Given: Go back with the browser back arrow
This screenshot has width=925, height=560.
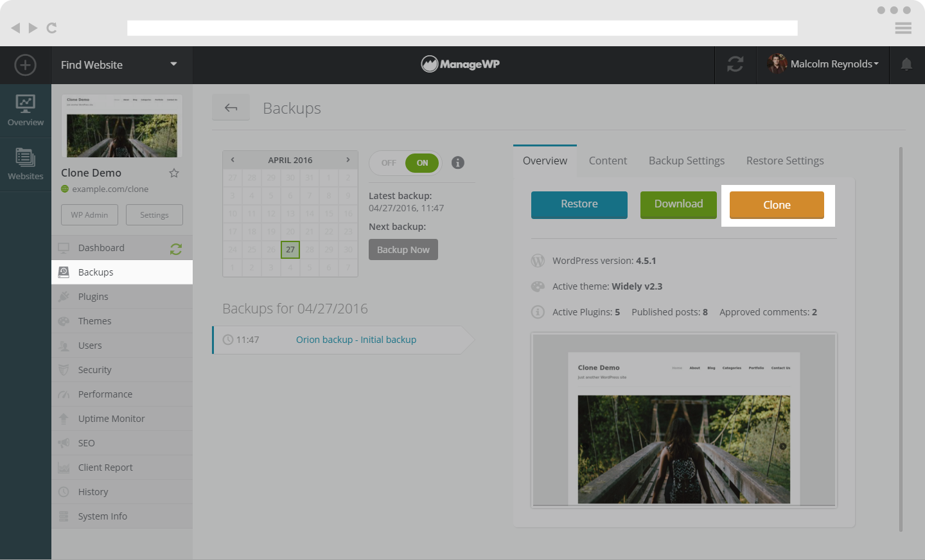Looking at the screenshot, I should (15, 28).
